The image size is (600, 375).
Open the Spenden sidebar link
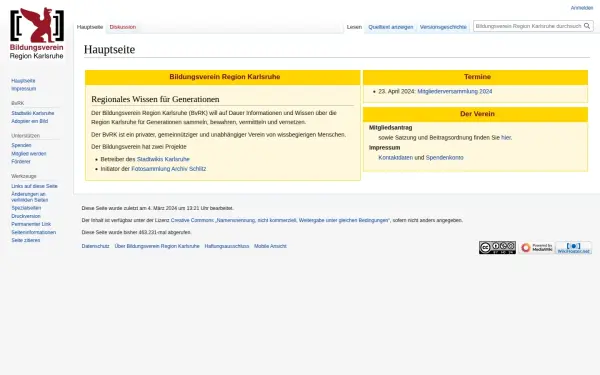coord(21,145)
